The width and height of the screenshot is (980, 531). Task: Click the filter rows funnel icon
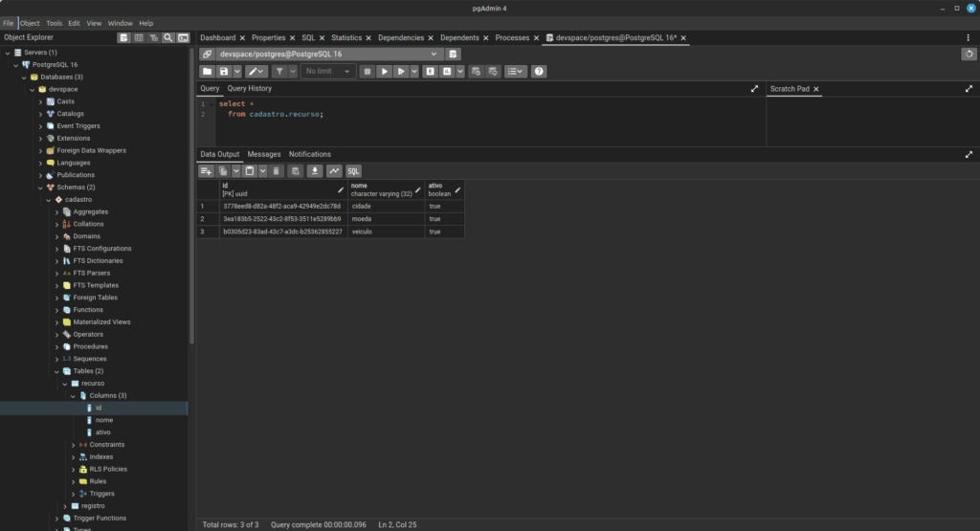point(279,71)
